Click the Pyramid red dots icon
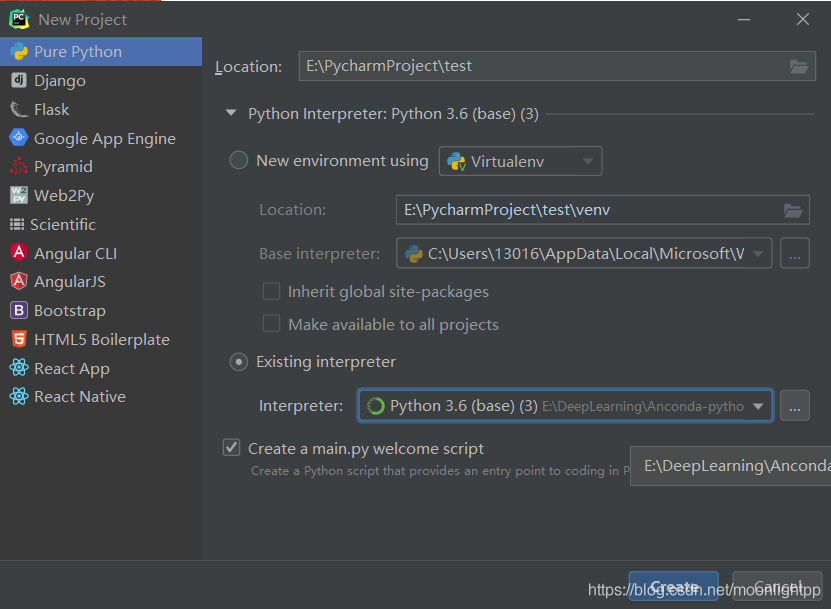This screenshot has width=831, height=609. click(x=19, y=166)
